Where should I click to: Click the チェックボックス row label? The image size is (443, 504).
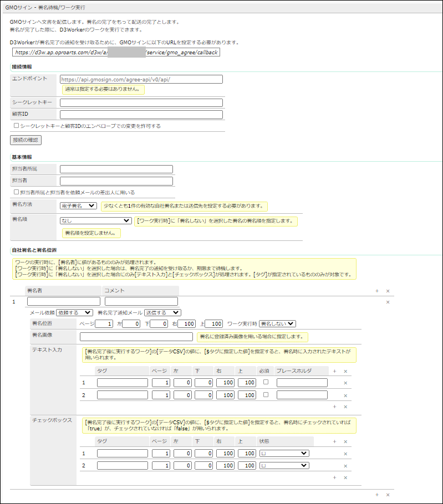pyautogui.click(x=52, y=420)
